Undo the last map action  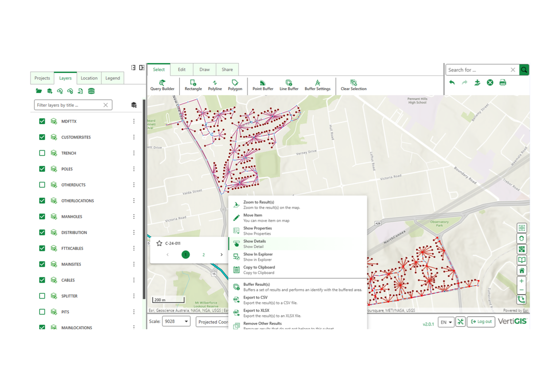(x=452, y=82)
